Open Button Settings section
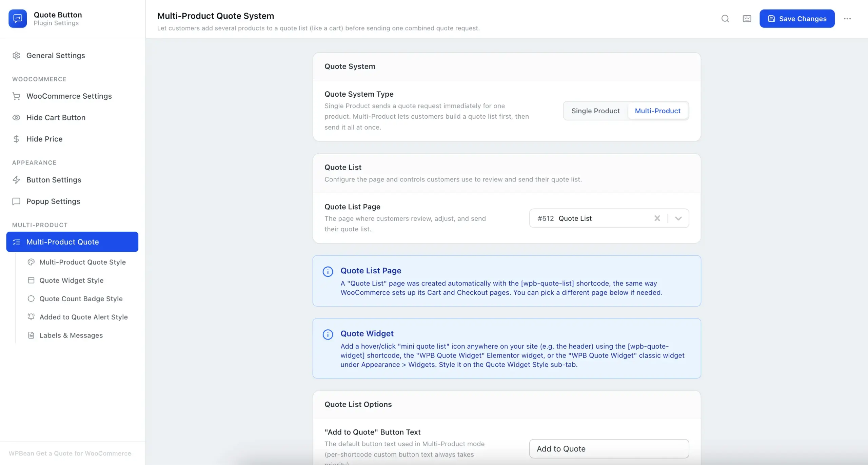868x465 pixels. [x=72, y=180]
